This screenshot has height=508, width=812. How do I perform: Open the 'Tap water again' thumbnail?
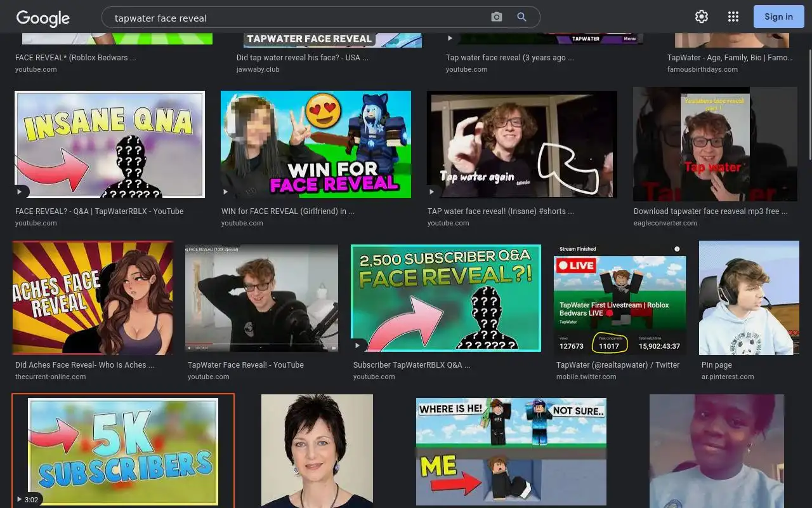[x=522, y=144]
